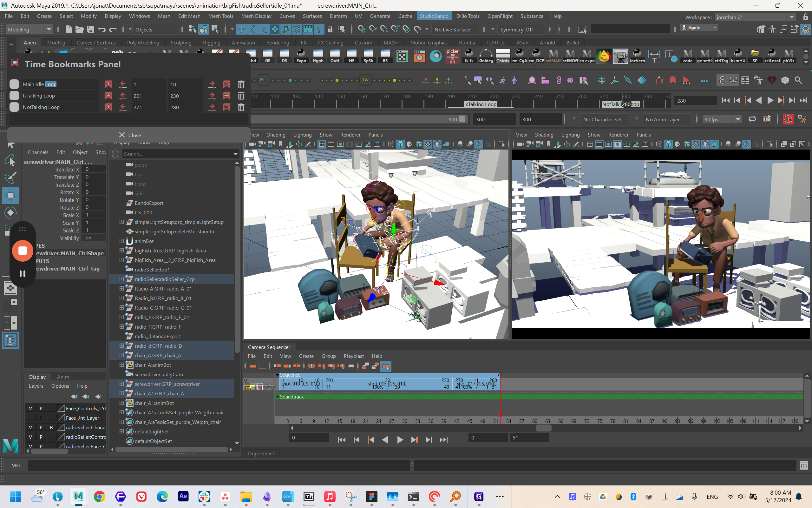
Task: Open the Auto Keyframe toggle
Action: pyautogui.click(x=788, y=119)
